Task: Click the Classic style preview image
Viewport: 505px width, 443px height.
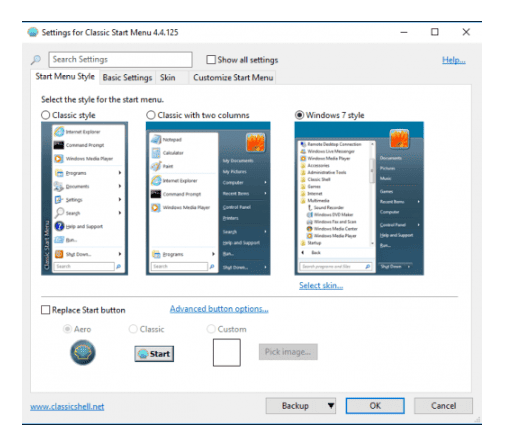Action: [x=84, y=198]
